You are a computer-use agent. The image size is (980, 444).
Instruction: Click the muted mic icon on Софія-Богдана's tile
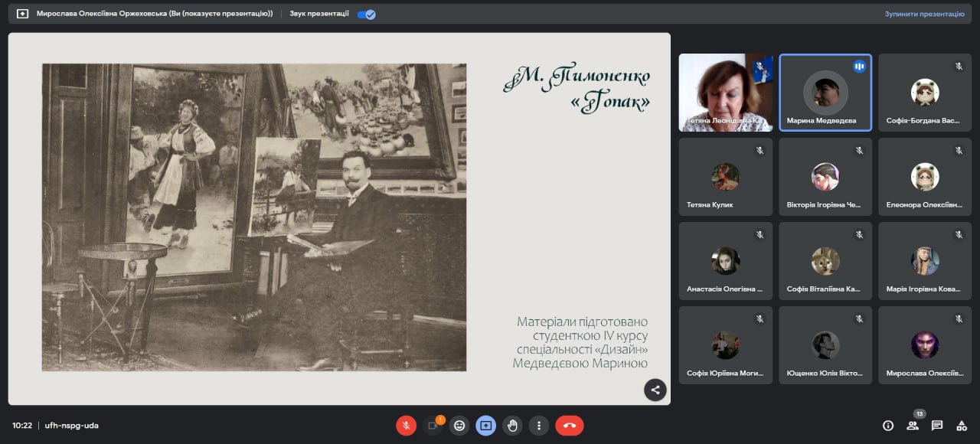point(959,67)
